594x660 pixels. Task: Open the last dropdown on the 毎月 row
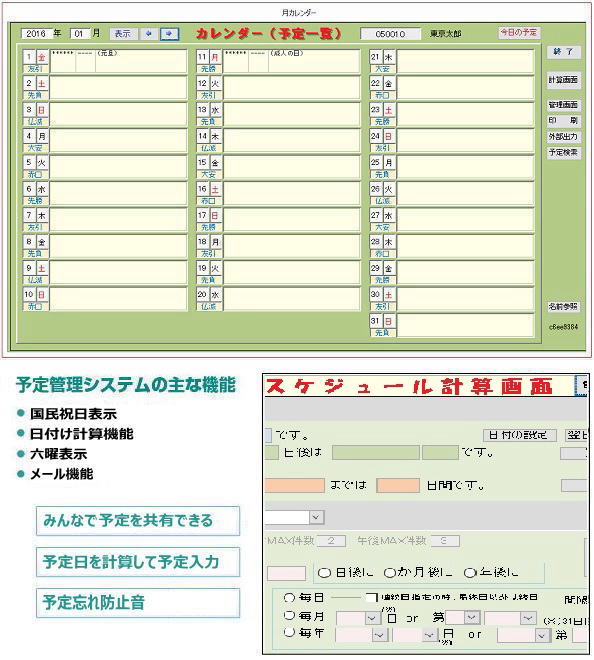(x=527, y=618)
